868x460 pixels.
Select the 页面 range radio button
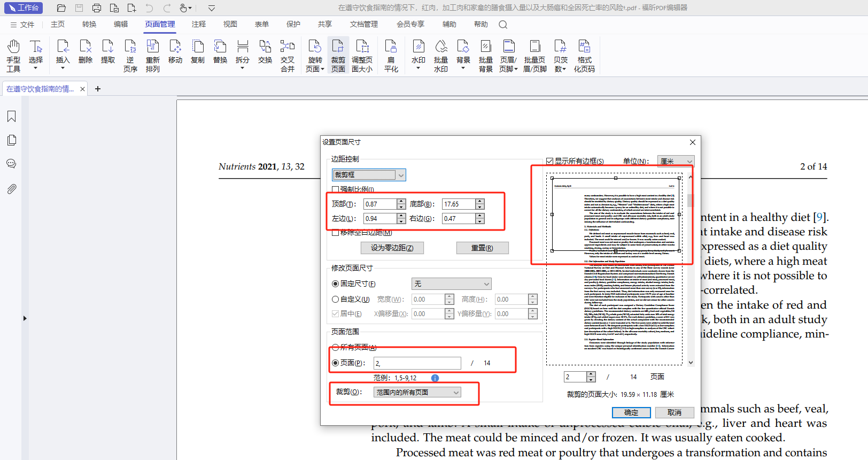[x=336, y=363]
